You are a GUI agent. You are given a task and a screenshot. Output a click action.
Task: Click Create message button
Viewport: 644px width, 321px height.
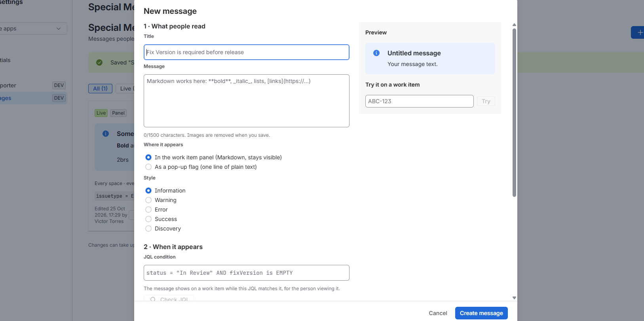(481, 313)
